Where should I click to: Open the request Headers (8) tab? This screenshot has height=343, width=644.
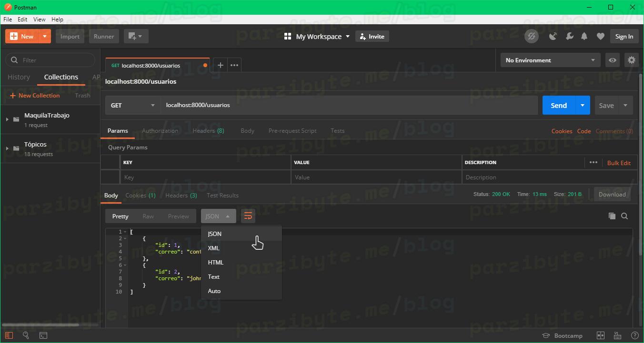[208, 130]
